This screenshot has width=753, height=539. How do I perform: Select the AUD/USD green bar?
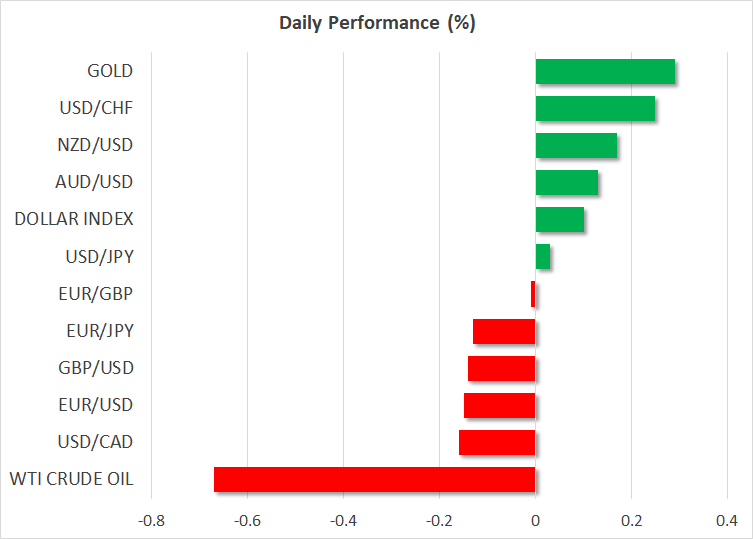click(x=567, y=183)
